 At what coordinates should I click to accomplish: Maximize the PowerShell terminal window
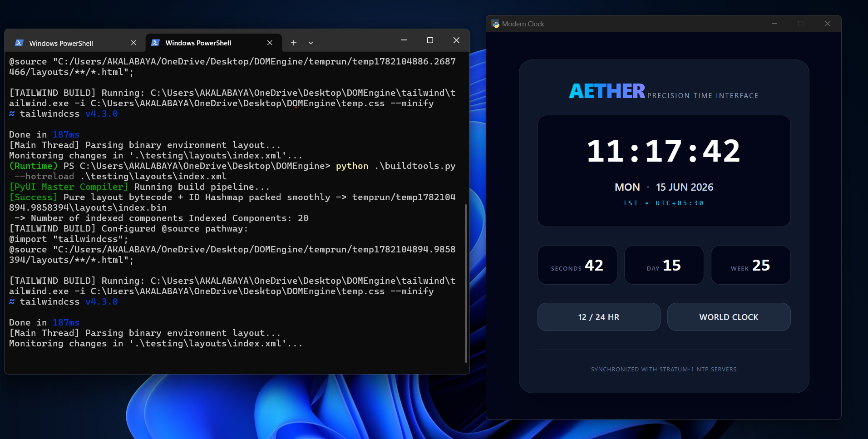(x=430, y=40)
